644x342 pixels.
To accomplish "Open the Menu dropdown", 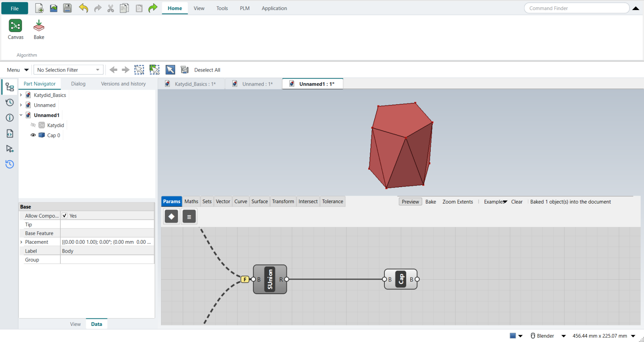I will tap(18, 70).
